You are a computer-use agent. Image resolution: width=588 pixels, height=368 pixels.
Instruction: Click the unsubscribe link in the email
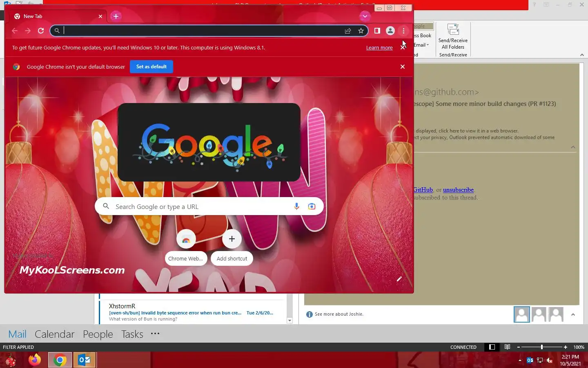458,190
